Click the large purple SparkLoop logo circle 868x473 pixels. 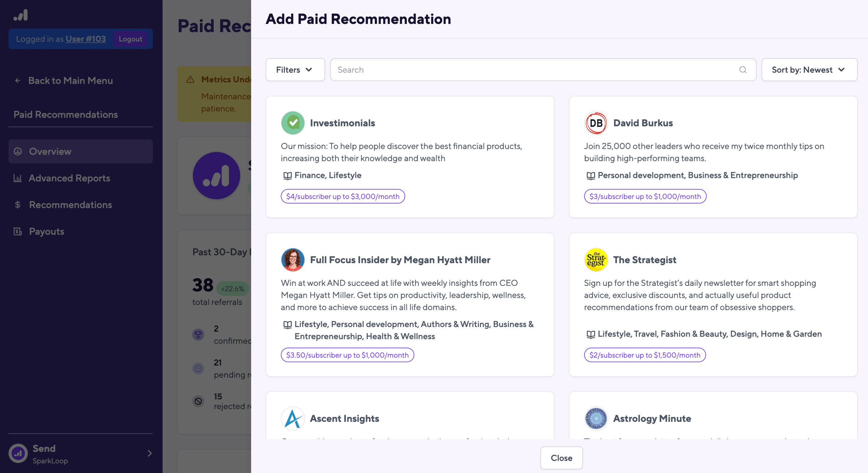(x=216, y=176)
